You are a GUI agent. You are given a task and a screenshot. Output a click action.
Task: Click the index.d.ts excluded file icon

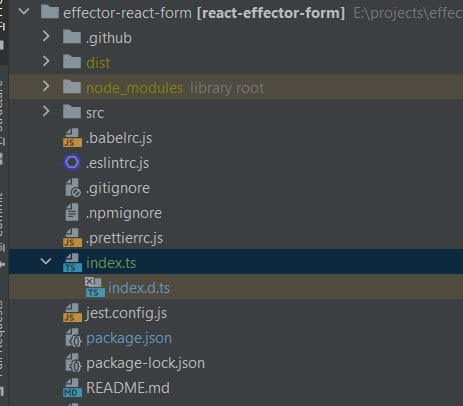point(95,287)
